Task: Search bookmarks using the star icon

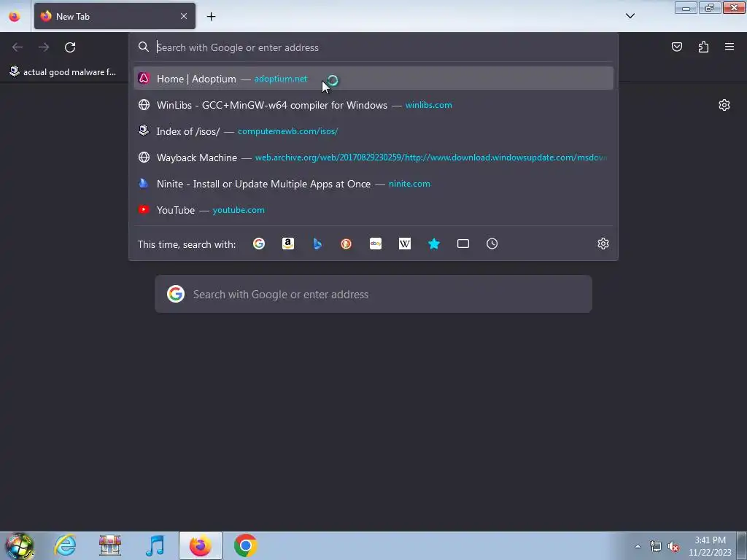Action: click(434, 244)
